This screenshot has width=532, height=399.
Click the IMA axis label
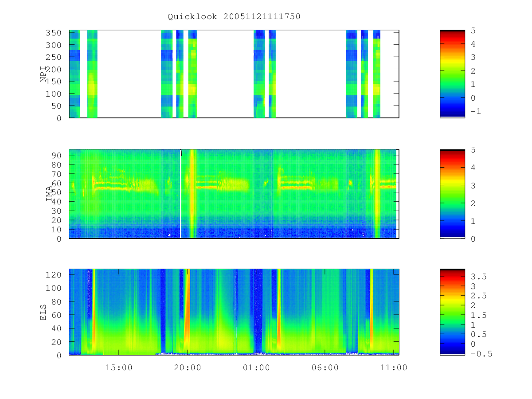[49, 194]
